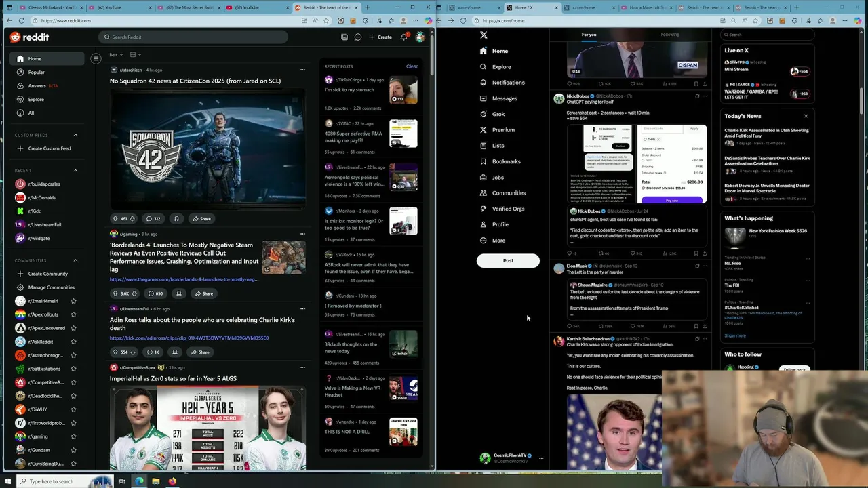Open Bookmarks in X sidebar
The width and height of the screenshot is (868, 488).
500,161
